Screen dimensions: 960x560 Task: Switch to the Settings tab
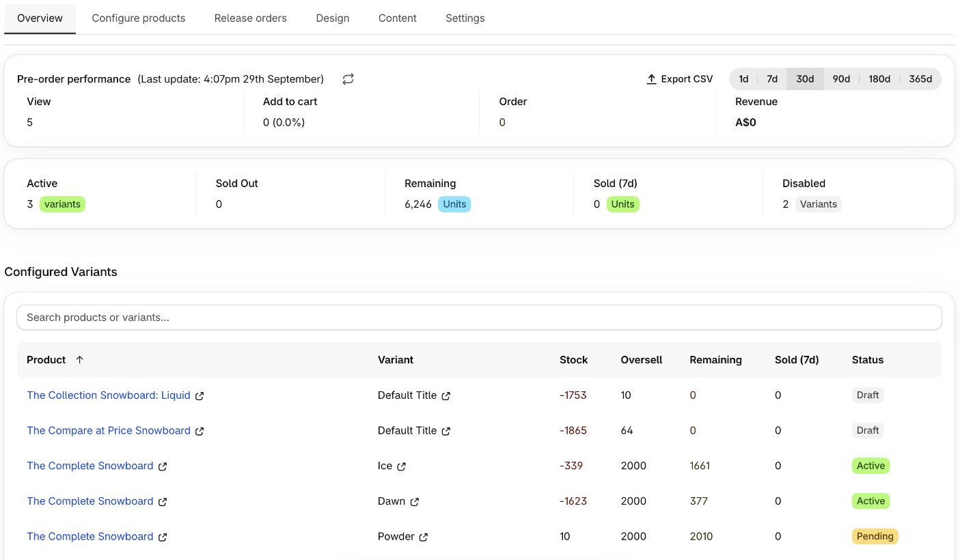click(x=465, y=18)
